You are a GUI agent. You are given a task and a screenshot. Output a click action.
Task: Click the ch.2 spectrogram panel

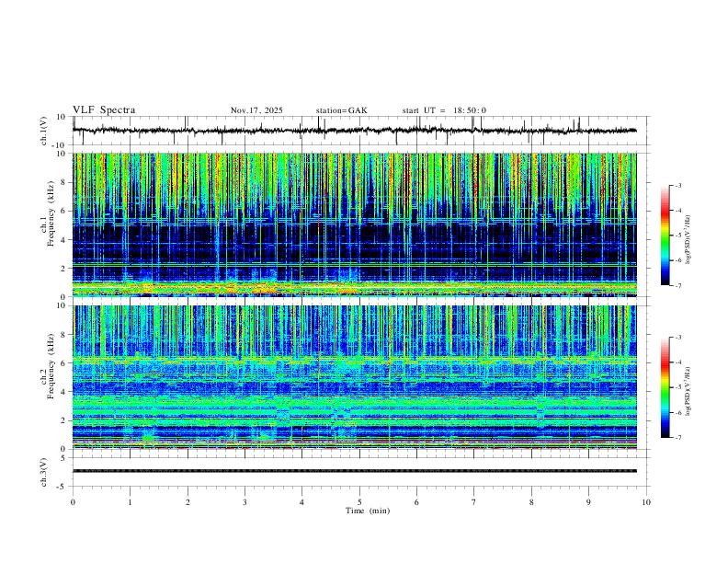click(x=354, y=377)
